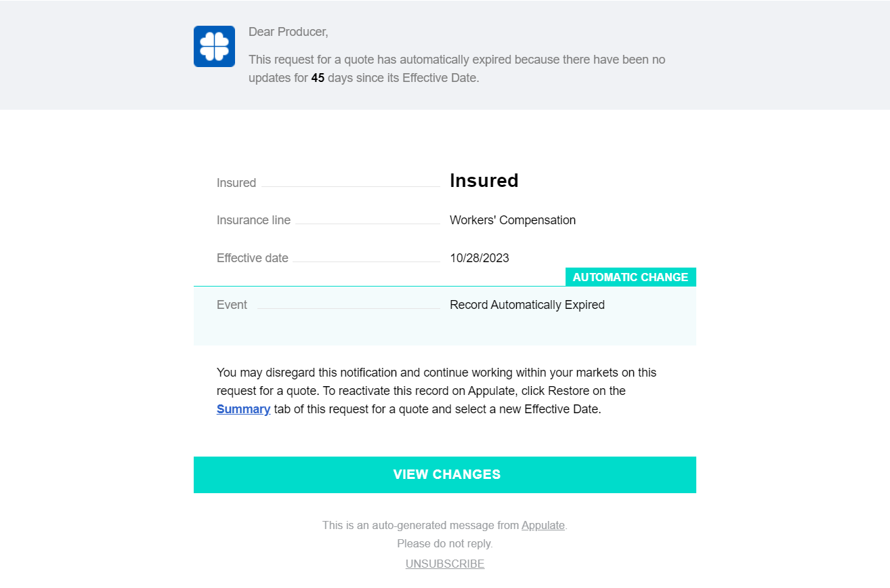Click the bold Insured name heading
This screenshot has width=890, height=588.
pos(484,180)
